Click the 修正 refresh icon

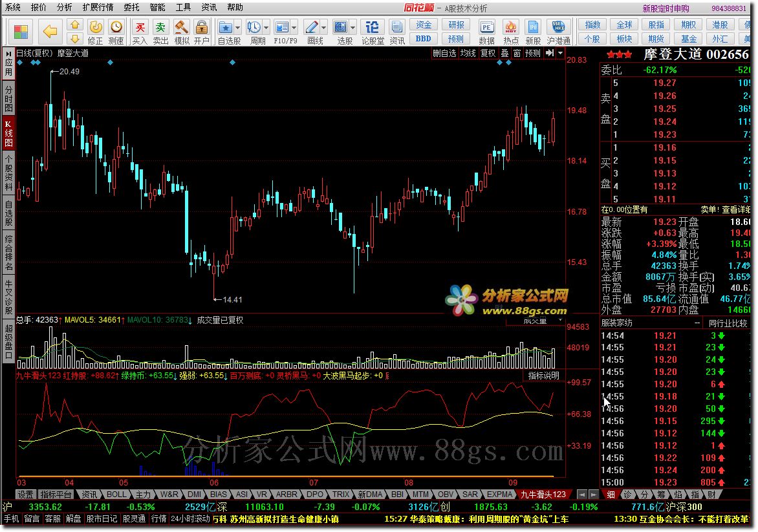(x=96, y=27)
